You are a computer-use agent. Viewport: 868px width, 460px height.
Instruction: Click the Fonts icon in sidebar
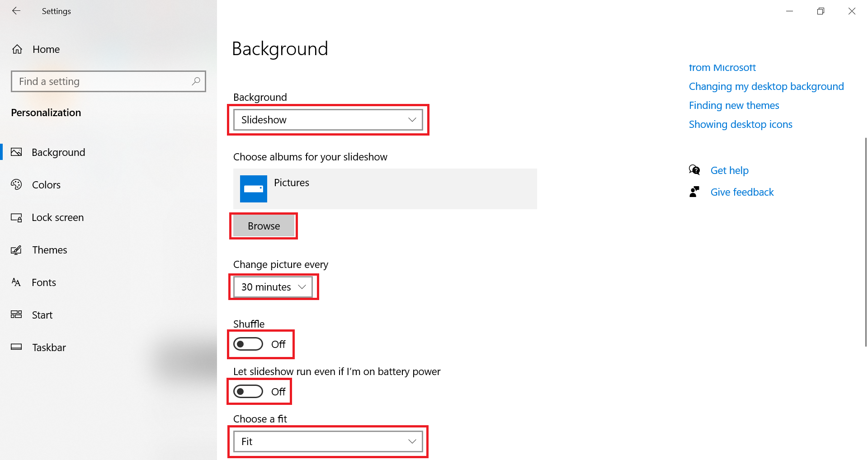16,282
